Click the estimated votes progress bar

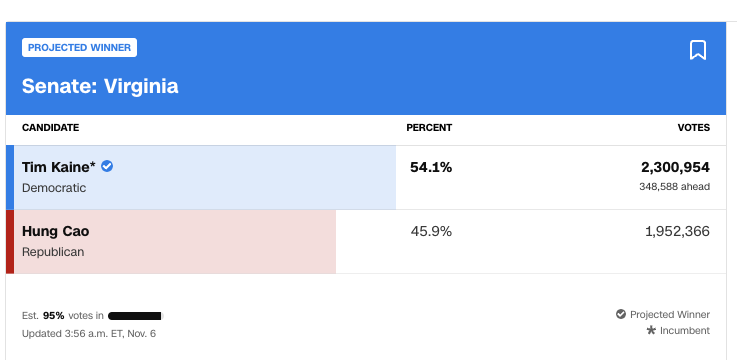135,316
